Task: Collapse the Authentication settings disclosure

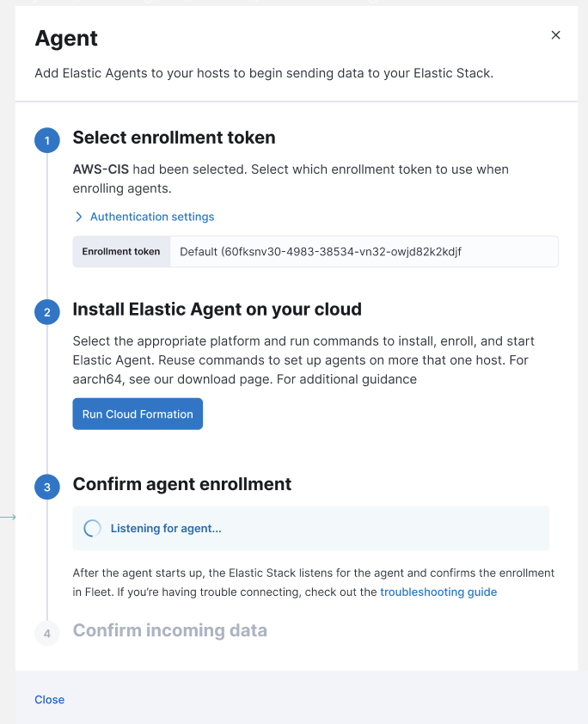Action: click(144, 217)
